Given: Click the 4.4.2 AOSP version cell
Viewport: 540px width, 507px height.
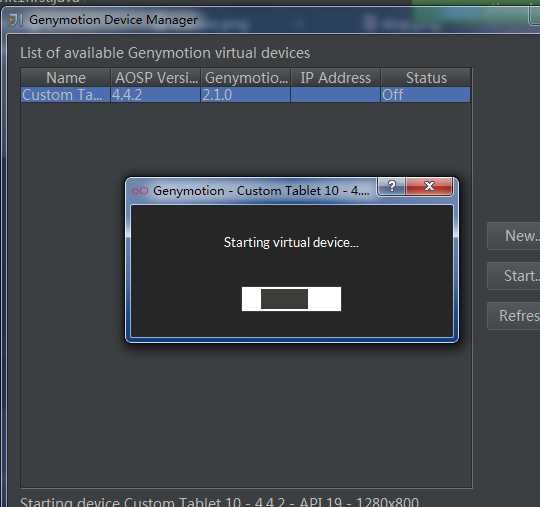Looking at the screenshot, I should [155, 95].
